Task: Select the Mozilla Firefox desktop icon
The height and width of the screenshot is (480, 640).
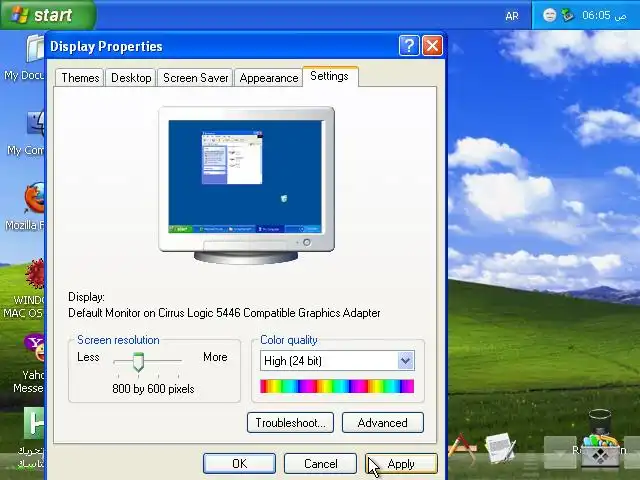Action: (25, 207)
